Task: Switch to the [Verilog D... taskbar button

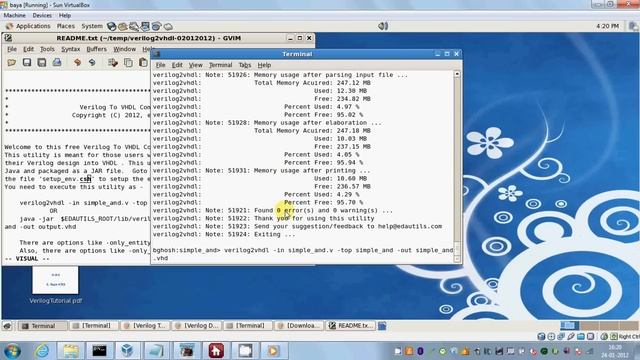Action: 196,326
